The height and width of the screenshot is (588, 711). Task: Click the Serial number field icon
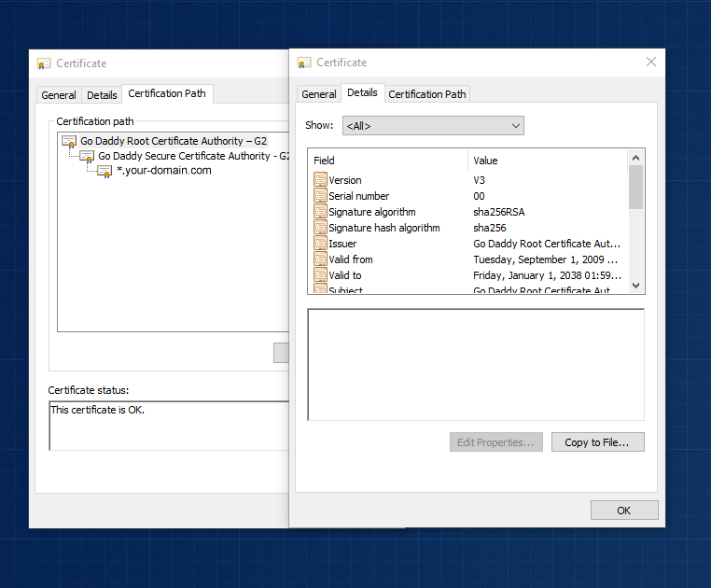[320, 196]
